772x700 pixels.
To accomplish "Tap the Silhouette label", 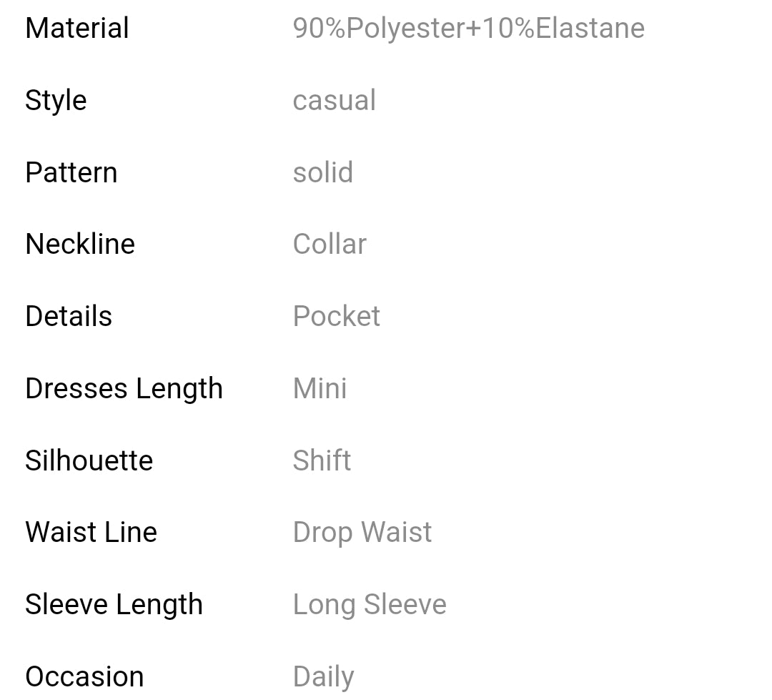I will point(89,460).
